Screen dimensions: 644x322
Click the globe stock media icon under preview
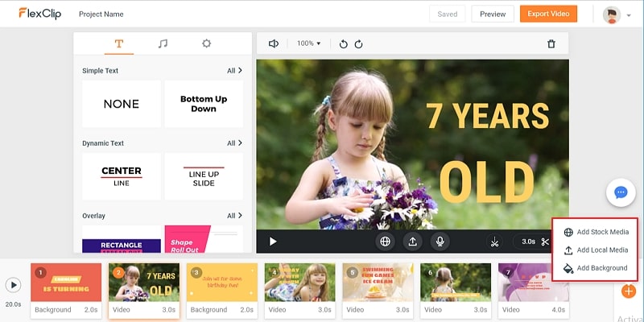386,242
